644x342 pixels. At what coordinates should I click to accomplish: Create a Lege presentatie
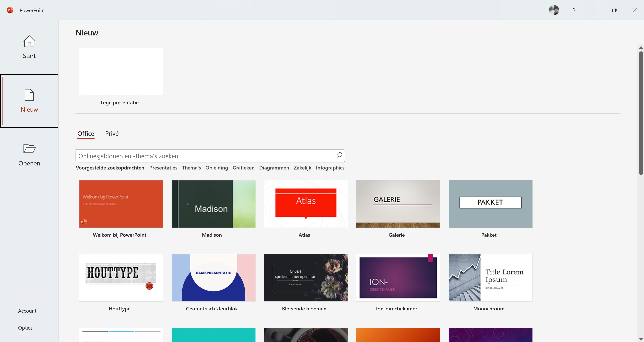(121, 72)
